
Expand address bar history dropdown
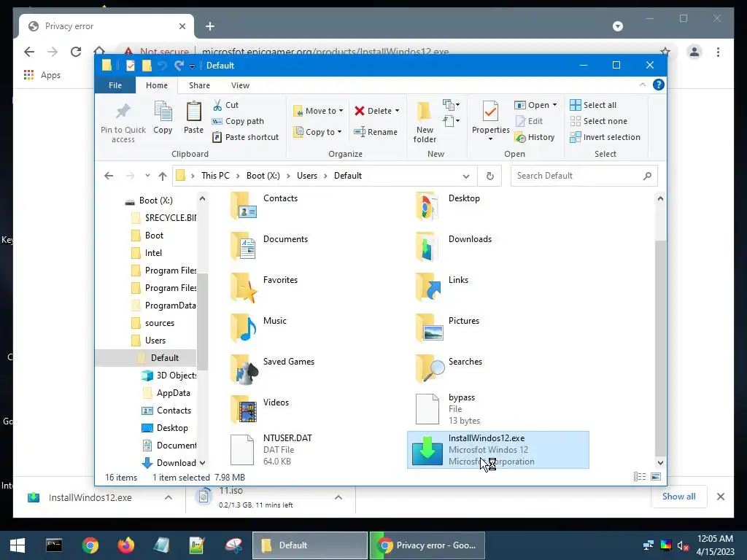click(466, 176)
